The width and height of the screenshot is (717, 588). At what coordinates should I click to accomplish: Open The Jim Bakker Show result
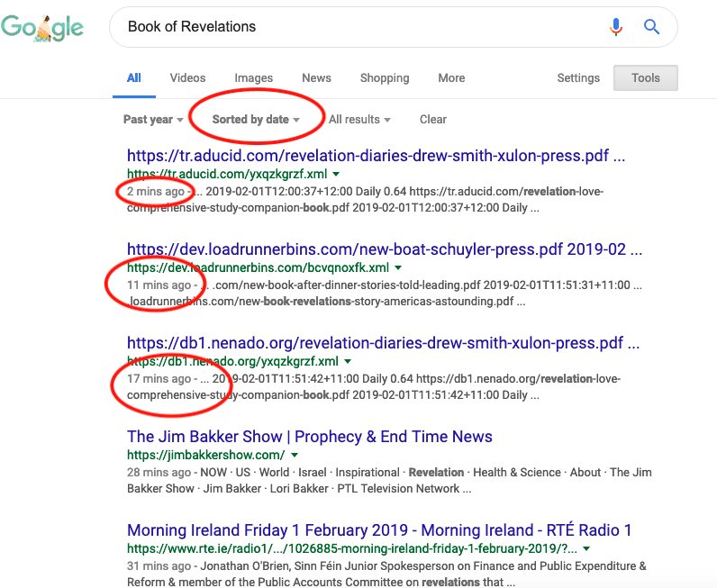pos(309,437)
